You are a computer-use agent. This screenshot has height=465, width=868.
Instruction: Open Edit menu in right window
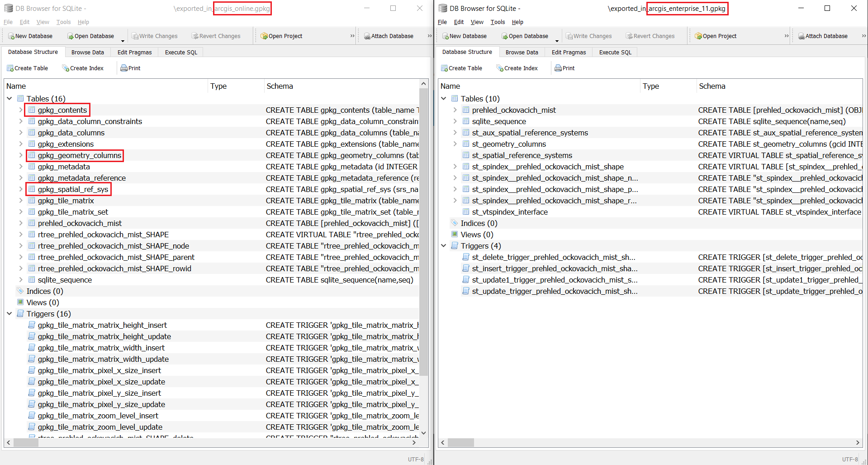[459, 22]
